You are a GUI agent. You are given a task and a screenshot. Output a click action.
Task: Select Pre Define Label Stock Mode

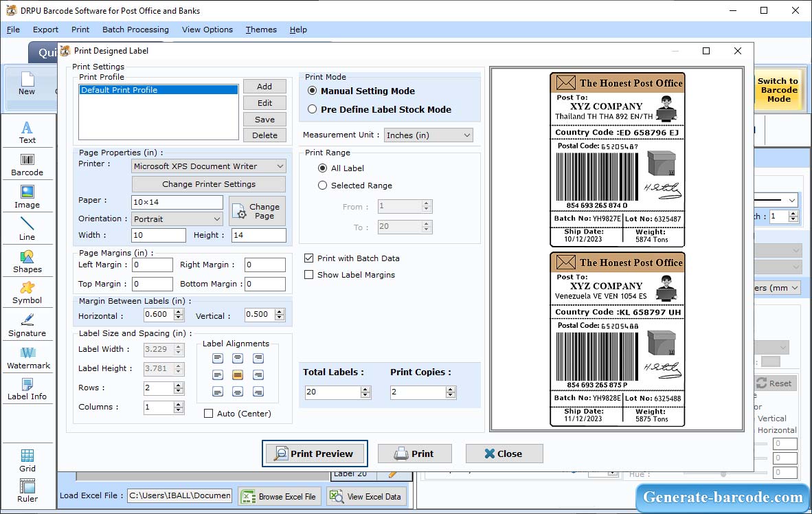(x=313, y=109)
